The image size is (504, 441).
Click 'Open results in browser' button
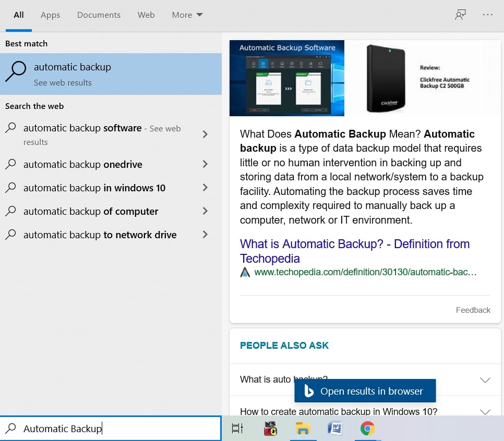pyautogui.click(x=365, y=391)
